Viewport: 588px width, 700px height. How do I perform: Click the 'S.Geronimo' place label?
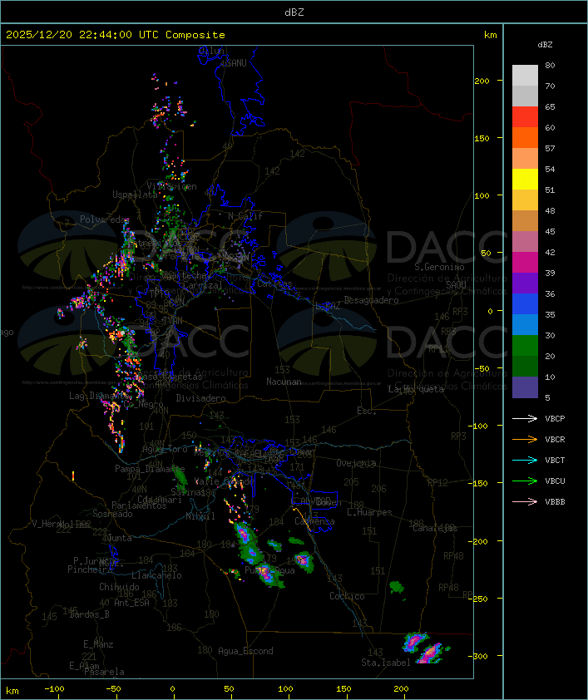click(439, 267)
